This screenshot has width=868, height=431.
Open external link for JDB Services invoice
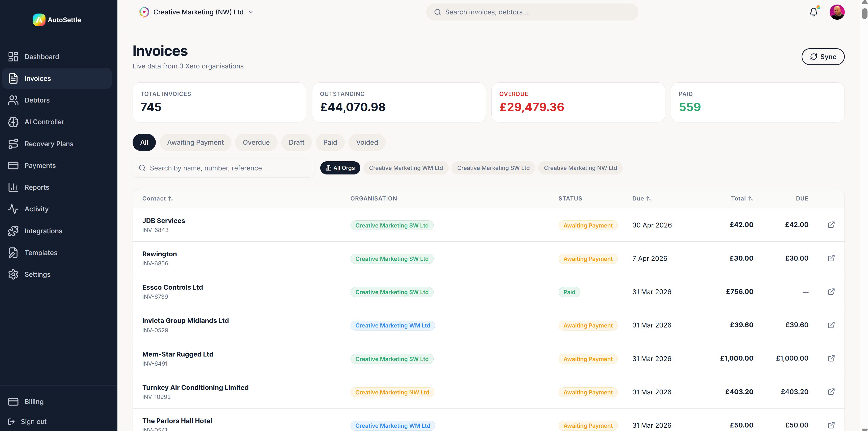(x=831, y=225)
